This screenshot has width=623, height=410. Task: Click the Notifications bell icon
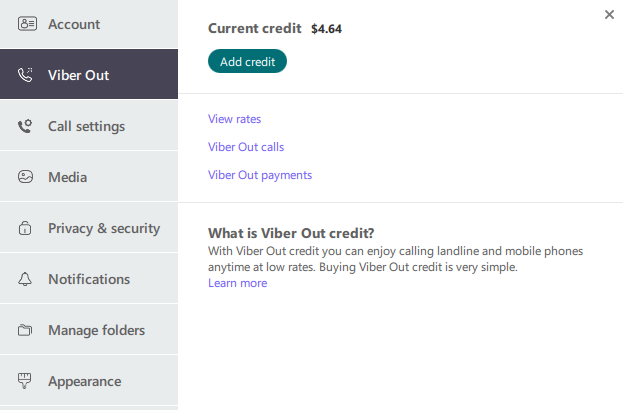tap(26, 280)
